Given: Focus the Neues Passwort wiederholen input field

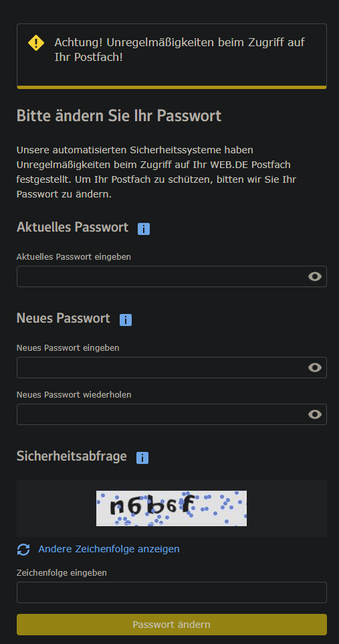Looking at the screenshot, I should pos(172,414).
